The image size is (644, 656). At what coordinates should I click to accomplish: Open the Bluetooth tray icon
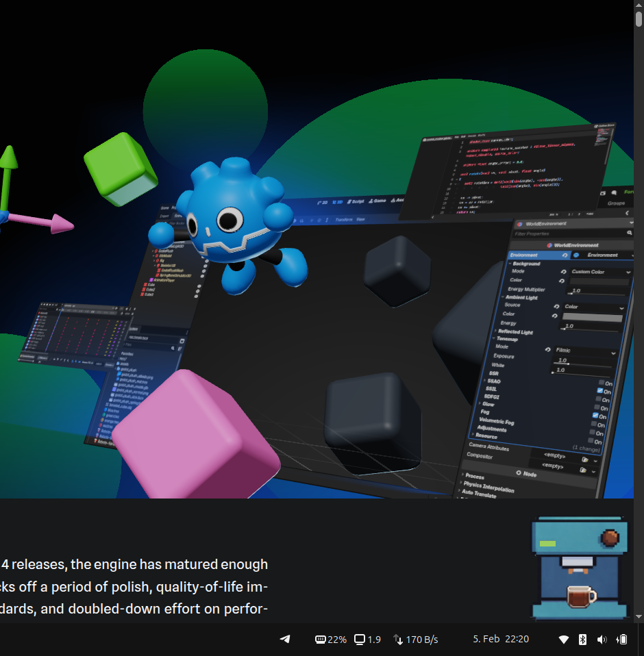click(582, 640)
